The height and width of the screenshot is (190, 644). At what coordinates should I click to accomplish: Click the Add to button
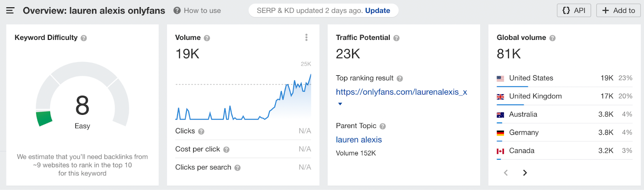618,10
